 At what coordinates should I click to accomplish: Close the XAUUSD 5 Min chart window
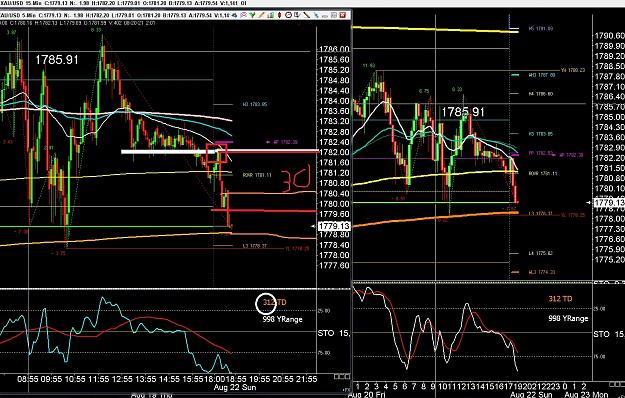[x=343, y=15]
